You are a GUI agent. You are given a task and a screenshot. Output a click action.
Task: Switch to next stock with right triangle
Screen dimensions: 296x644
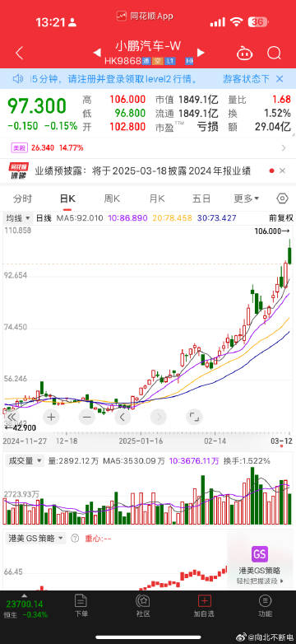click(x=201, y=53)
